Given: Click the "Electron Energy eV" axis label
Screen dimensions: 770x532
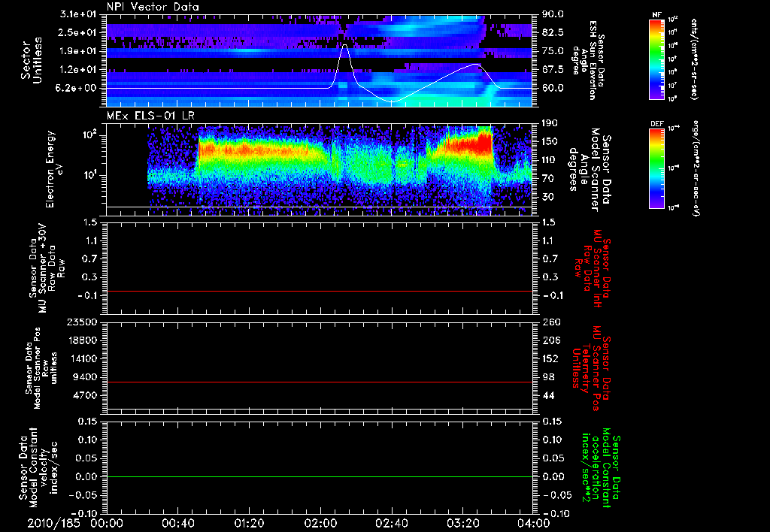Looking at the screenshot, I should [x=54, y=169].
